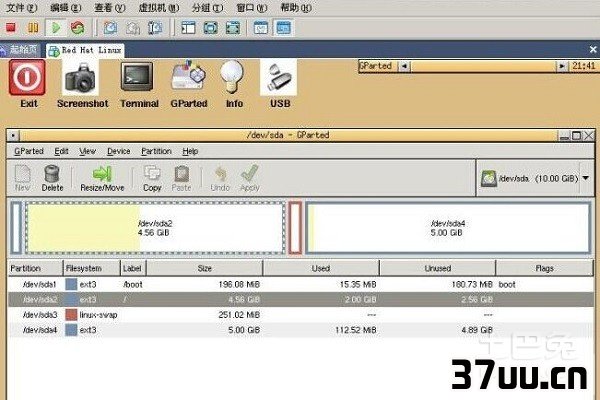Reset the virtual machine with restart icon
Screen dimensions: 600x400
point(78,28)
